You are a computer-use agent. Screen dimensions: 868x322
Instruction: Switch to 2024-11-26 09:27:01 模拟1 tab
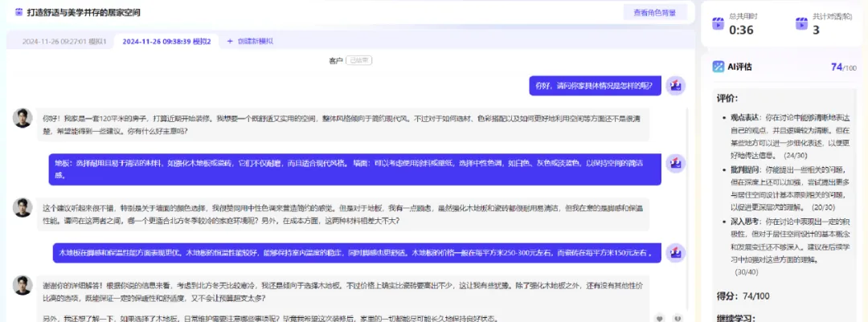(64, 41)
